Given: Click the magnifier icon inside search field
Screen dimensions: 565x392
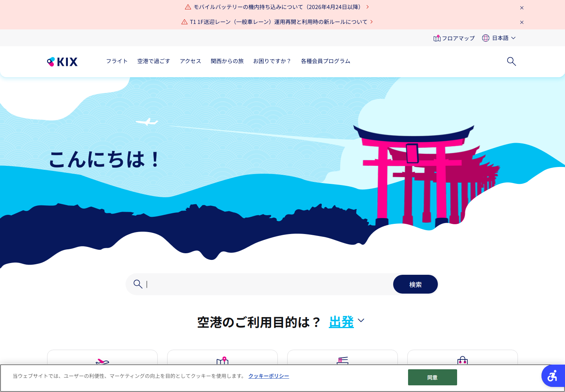Looking at the screenshot, I should pos(138,284).
